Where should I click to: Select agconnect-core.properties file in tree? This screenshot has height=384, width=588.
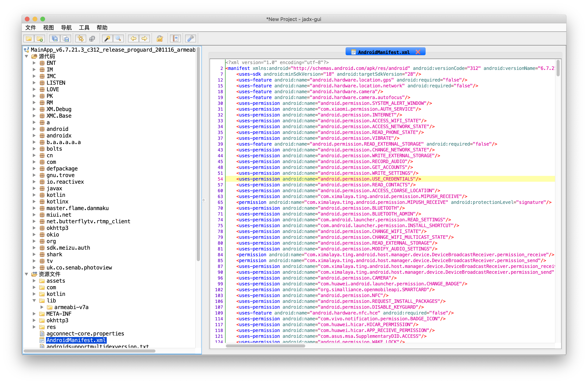85,334
